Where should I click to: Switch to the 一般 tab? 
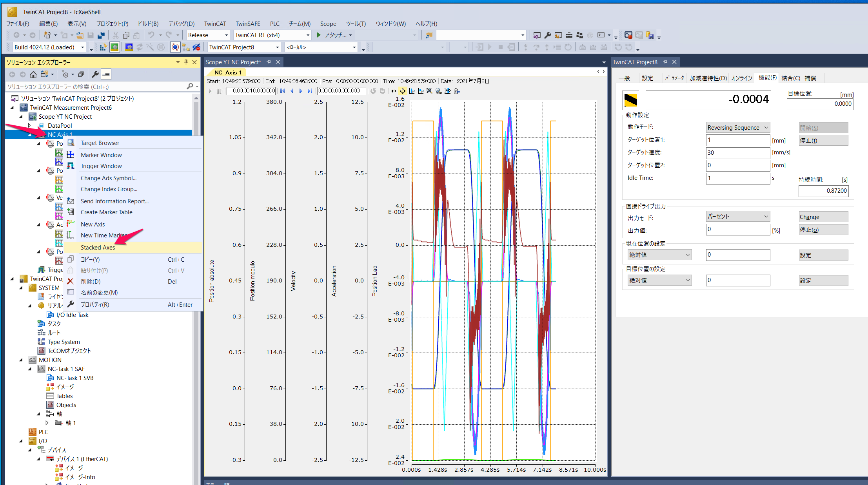click(625, 78)
